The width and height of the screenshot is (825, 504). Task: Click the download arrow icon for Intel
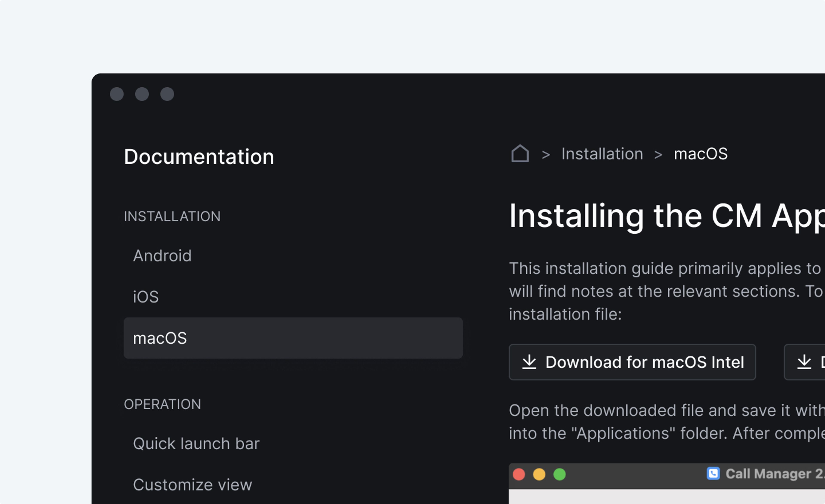click(x=529, y=362)
